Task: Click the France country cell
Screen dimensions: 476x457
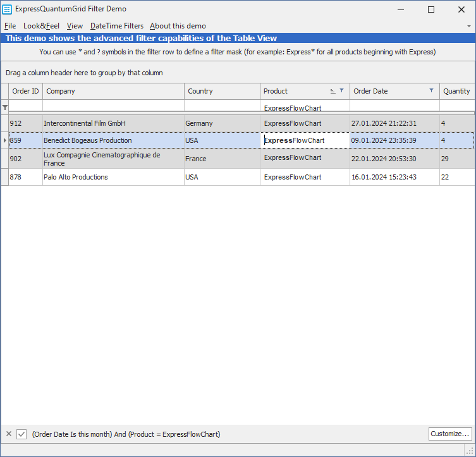Action: (x=222, y=159)
